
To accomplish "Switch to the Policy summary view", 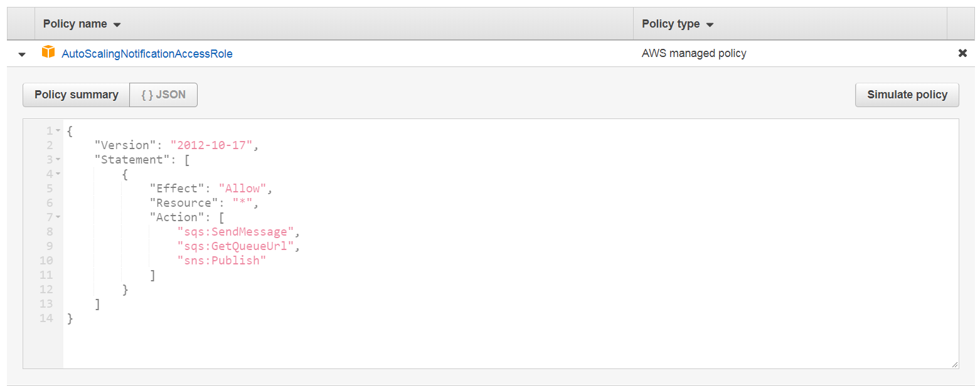I will click(77, 95).
